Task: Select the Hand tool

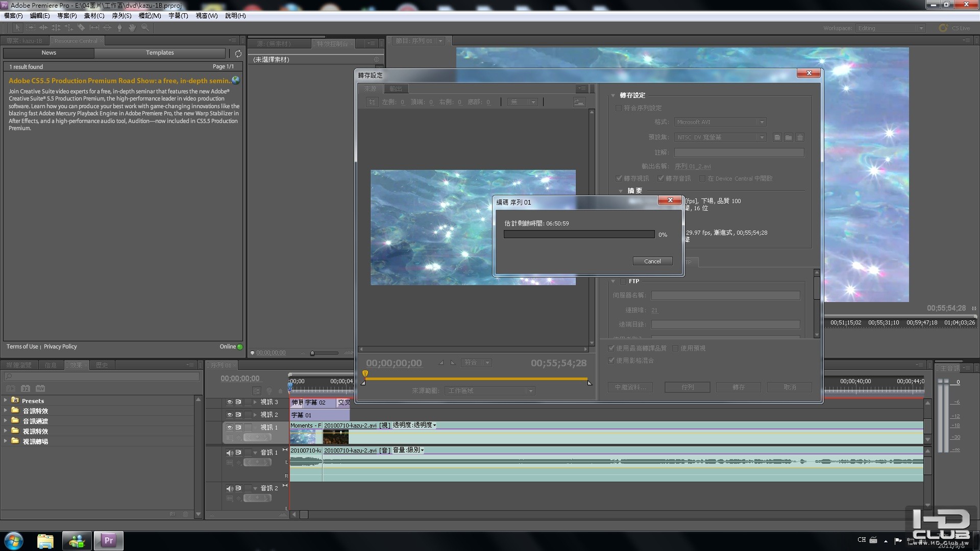Action: 132,28
